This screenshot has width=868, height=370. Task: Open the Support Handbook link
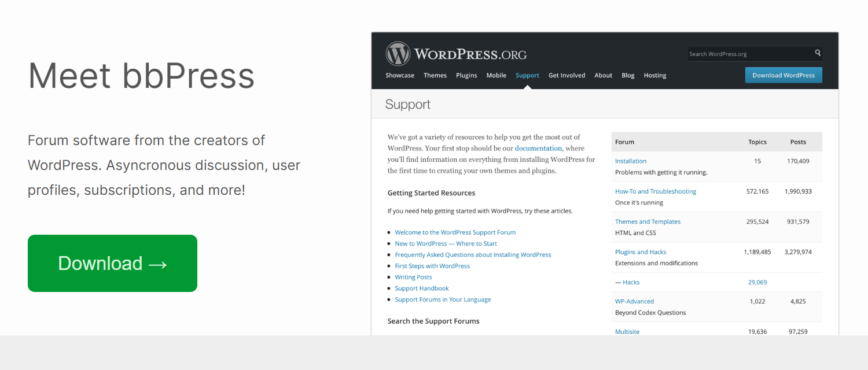[x=422, y=288]
